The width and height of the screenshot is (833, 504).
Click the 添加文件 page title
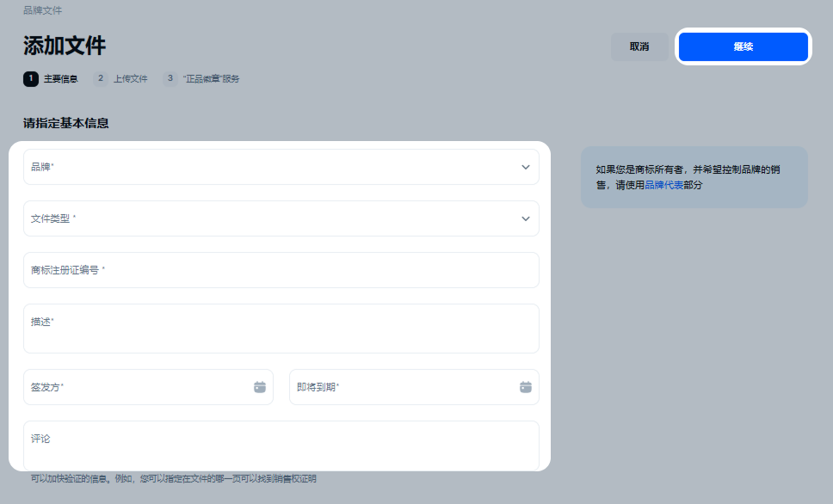[x=65, y=46]
